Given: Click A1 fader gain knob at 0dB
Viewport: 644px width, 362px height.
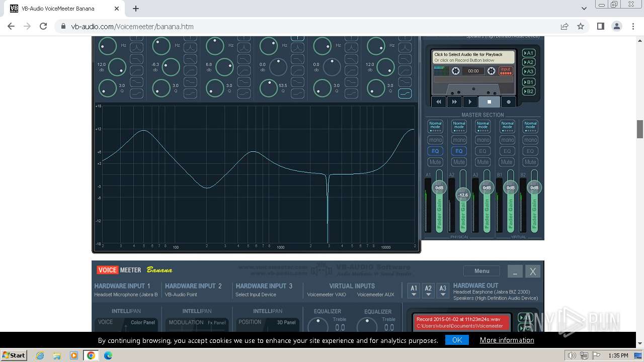Looking at the screenshot, I should click(439, 188).
